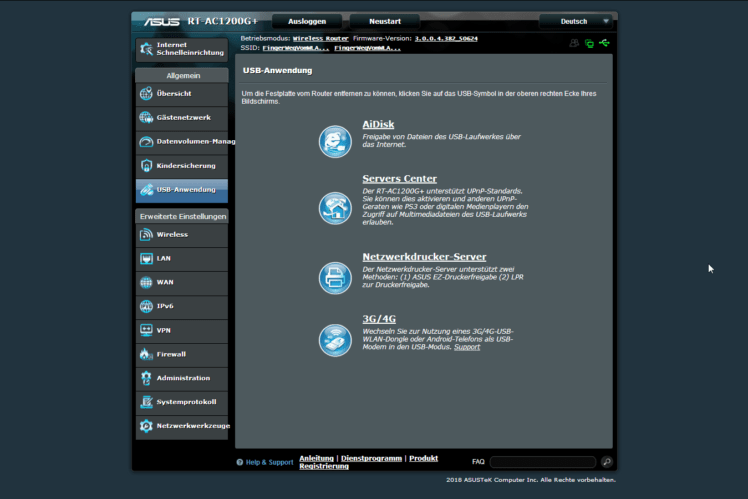
Task: Click the Support link under 3G/4G
Action: point(467,347)
